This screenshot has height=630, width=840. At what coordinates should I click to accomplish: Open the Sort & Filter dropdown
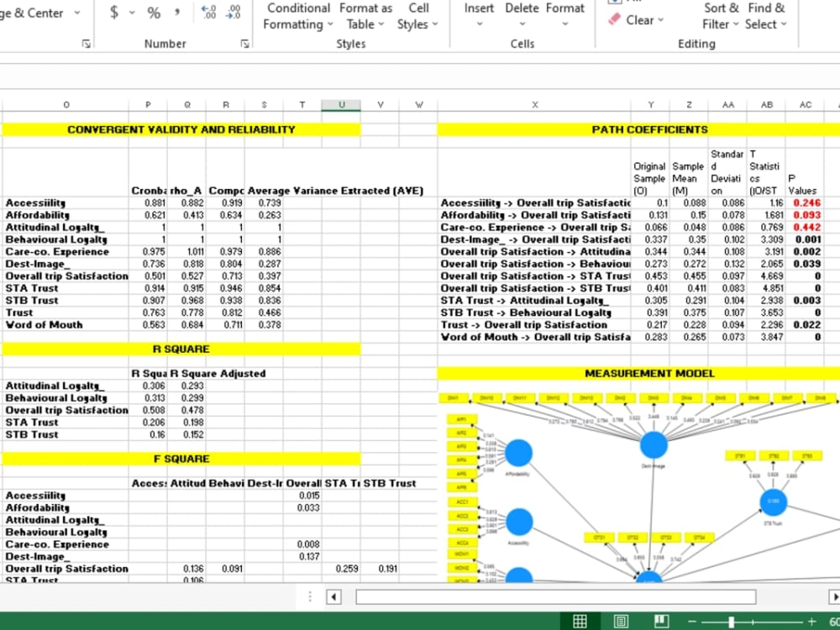(719, 17)
